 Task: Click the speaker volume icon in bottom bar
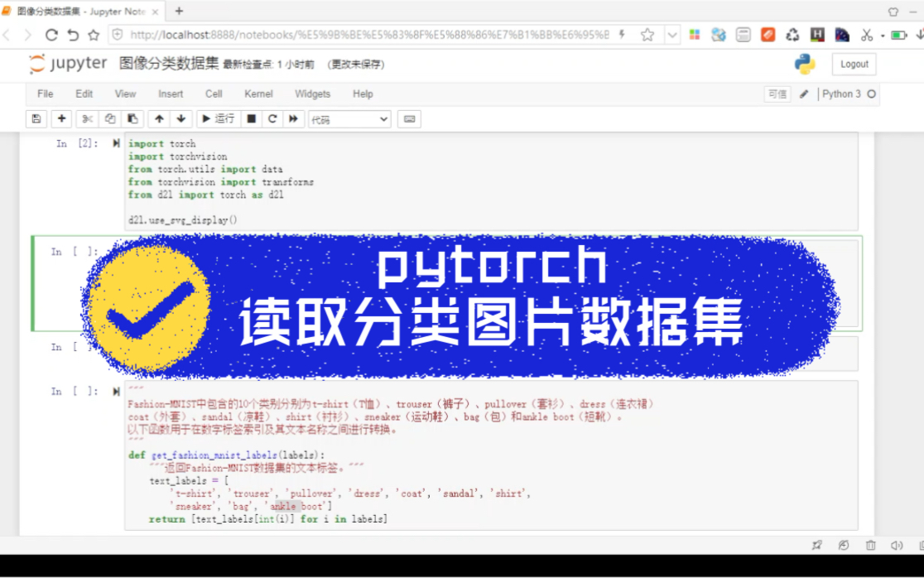(897, 546)
